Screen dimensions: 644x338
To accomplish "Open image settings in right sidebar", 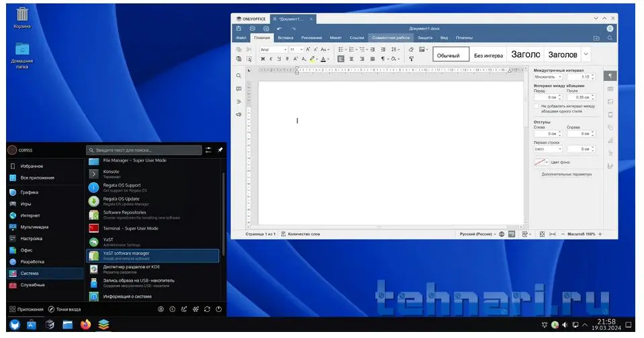I will [610, 102].
